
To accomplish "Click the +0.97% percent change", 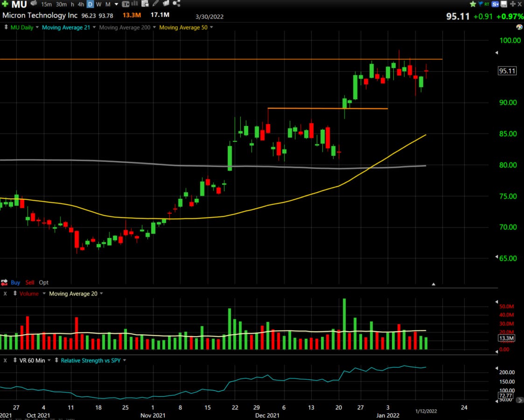I will coord(510,16).
